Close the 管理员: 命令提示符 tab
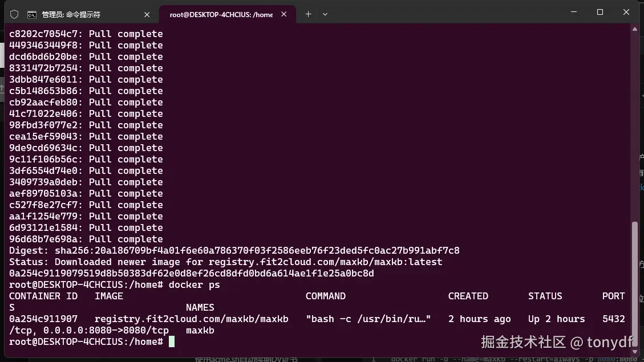The image size is (644, 362). [147, 14]
